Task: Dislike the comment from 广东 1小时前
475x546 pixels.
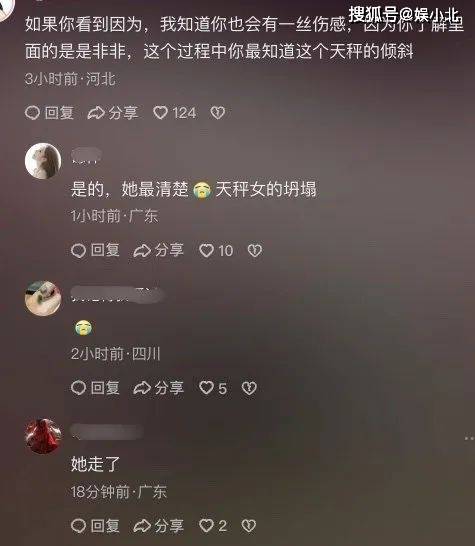Action: pyautogui.click(x=255, y=250)
